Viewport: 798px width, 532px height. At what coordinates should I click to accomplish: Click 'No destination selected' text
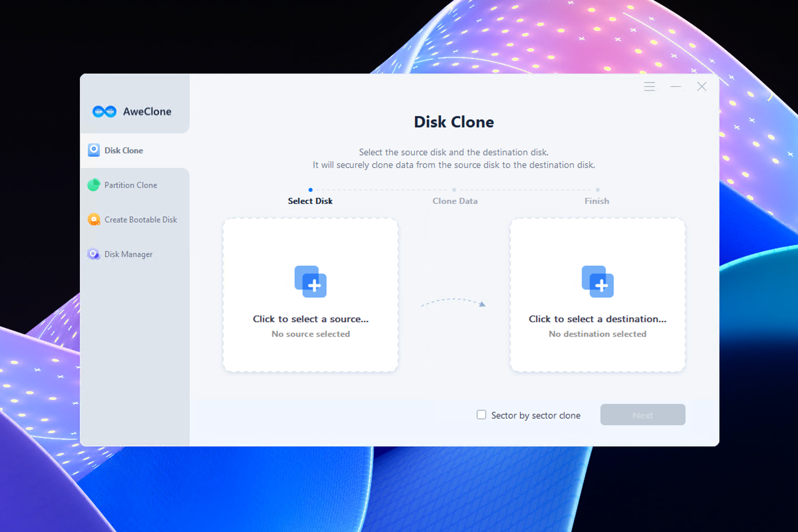597,334
